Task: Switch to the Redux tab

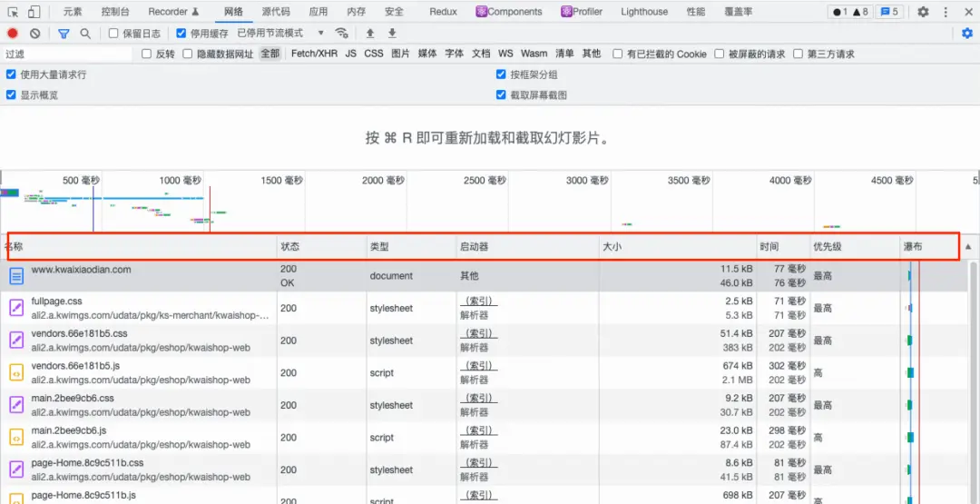Action: click(443, 12)
